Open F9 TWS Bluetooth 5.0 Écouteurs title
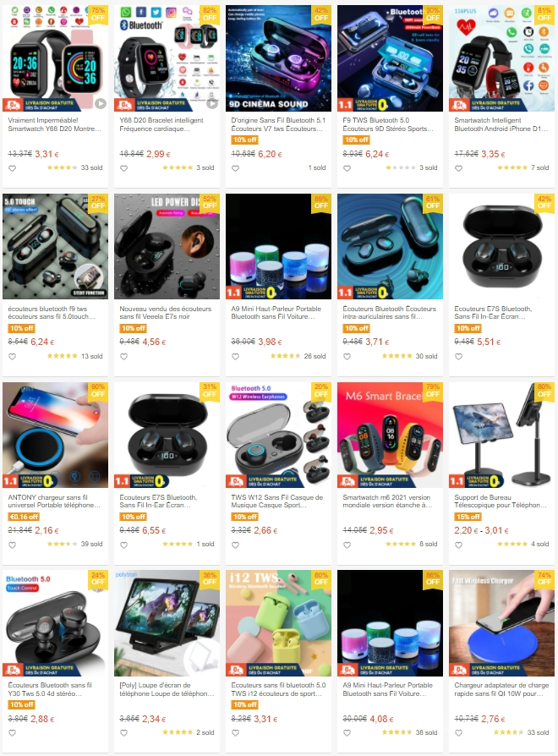Screen dimensions: 558x756 [x=388, y=124]
